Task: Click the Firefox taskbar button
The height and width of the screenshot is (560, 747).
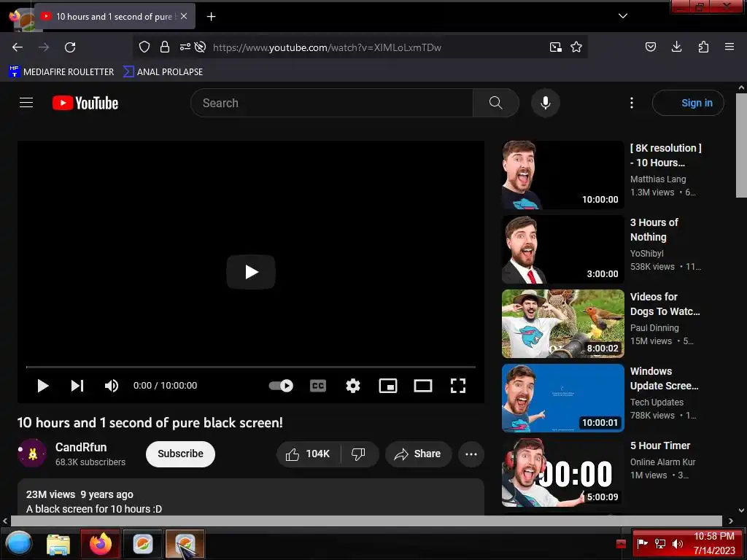Action: (100, 544)
